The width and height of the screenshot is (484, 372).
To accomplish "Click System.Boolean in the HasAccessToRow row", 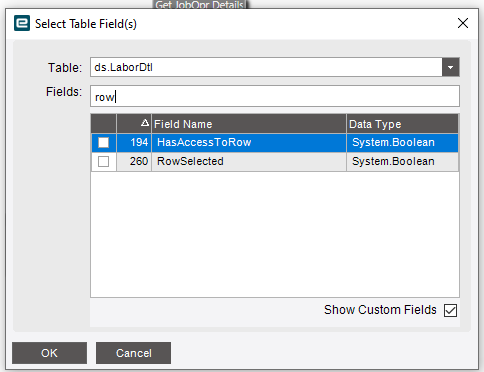I will (x=393, y=143).
